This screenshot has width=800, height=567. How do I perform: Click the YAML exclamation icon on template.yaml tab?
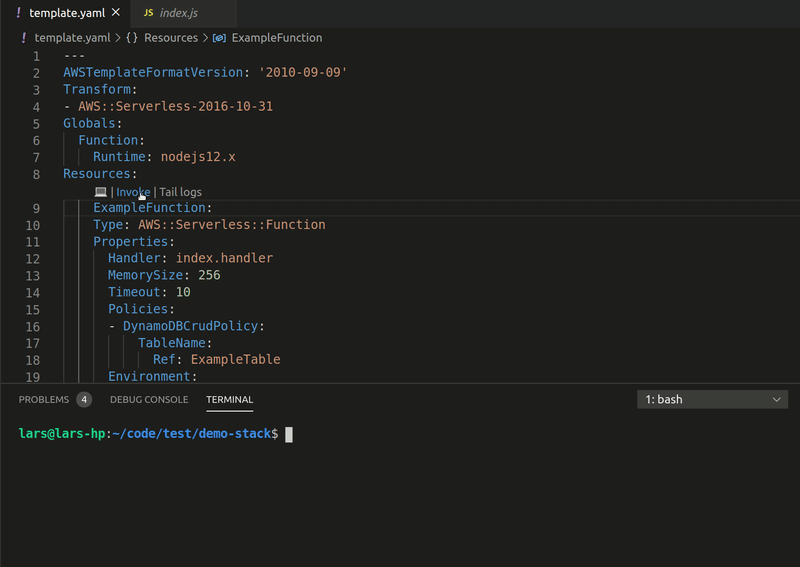point(19,13)
